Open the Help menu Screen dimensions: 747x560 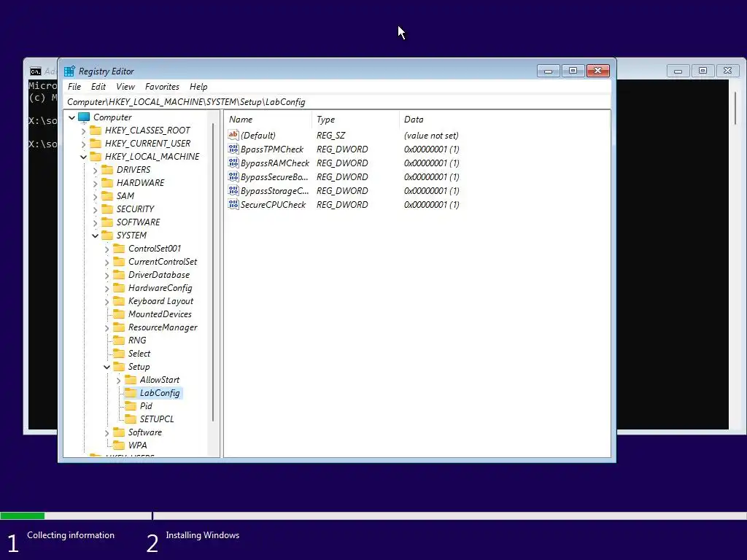[198, 87]
